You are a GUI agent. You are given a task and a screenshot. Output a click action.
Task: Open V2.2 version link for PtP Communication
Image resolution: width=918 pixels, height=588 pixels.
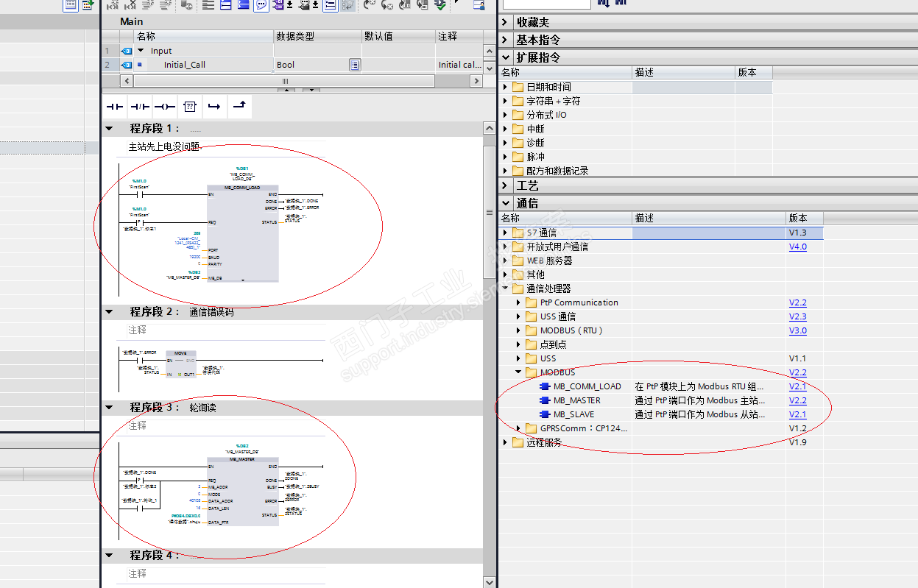point(798,302)
